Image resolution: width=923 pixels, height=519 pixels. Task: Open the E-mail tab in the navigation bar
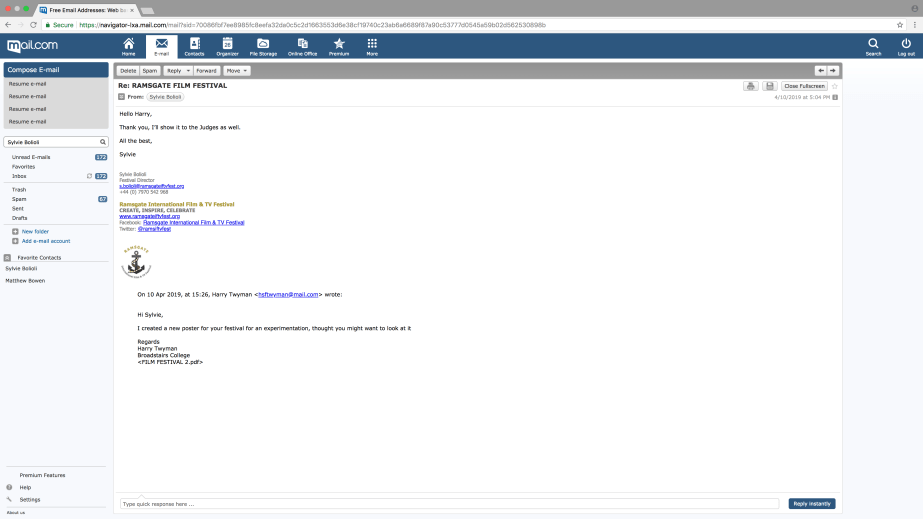161,46
